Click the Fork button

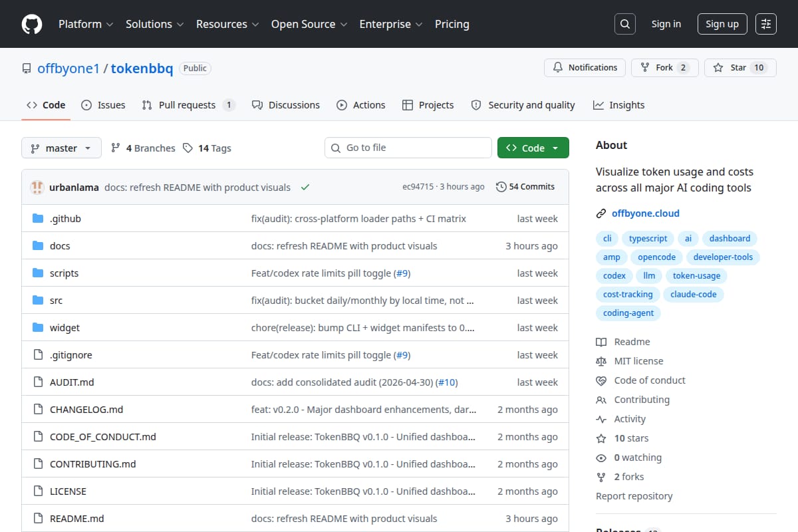[x=665, y=68]
